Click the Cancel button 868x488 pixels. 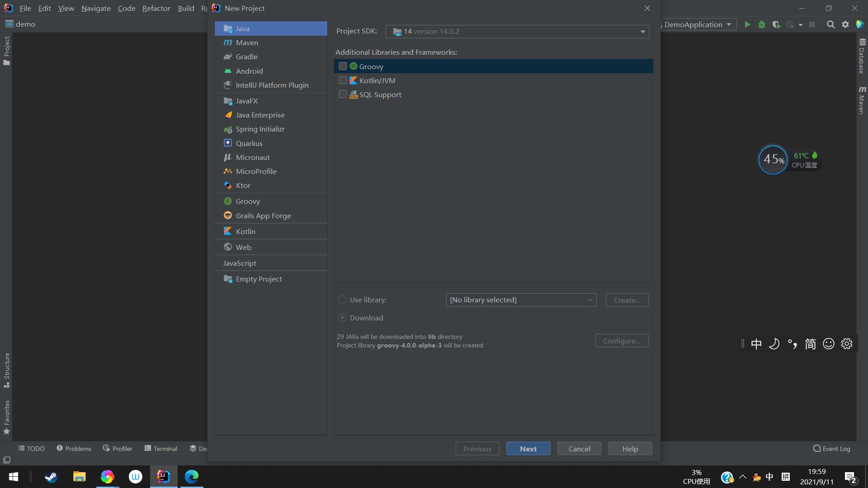click(579, 449)
